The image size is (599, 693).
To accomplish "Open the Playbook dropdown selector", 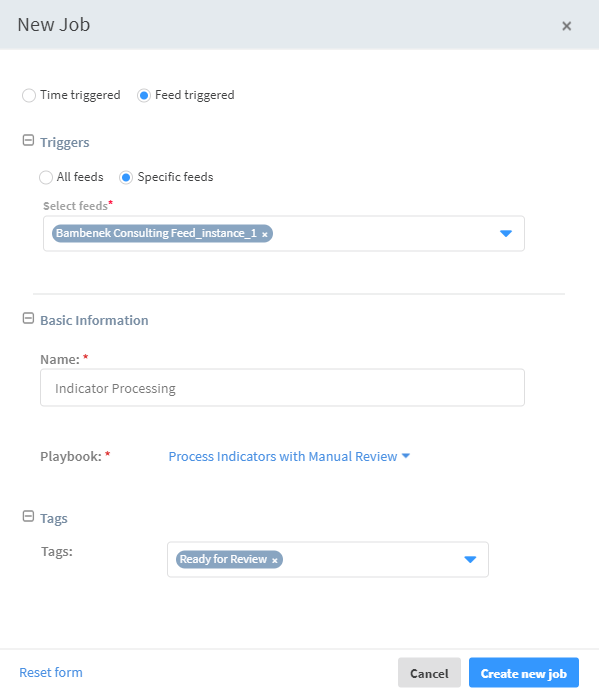I will click(289, 456).
